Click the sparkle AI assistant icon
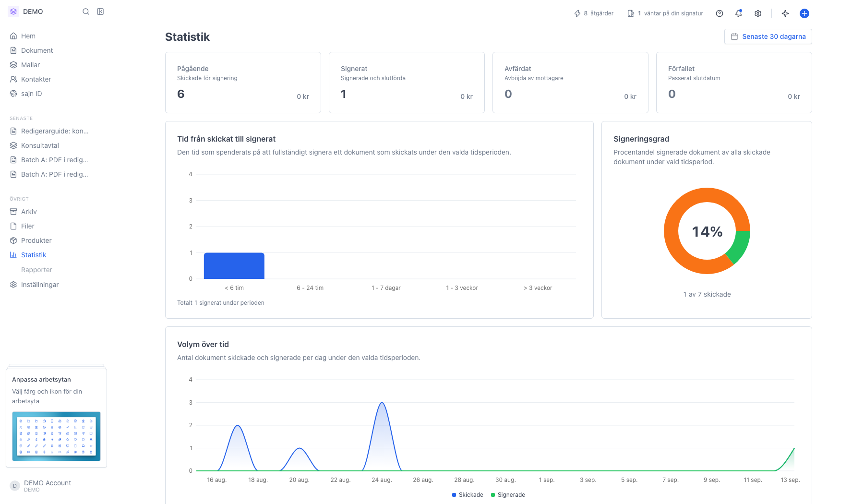Screen dimensions: 864x504 point(785,13)
